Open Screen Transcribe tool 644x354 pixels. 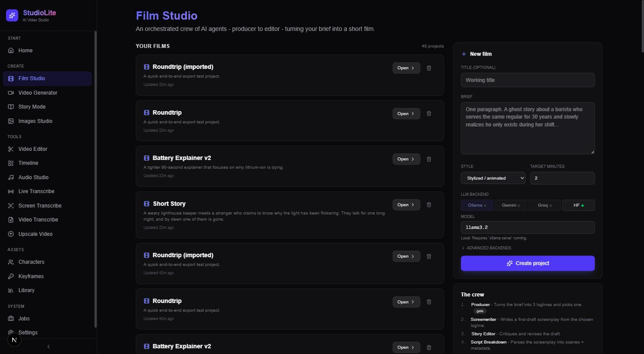[x=47, y=206]
